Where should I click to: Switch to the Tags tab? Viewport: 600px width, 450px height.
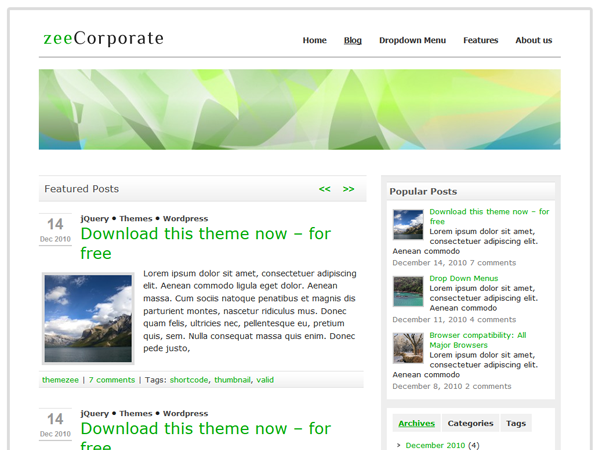point(515,423)
